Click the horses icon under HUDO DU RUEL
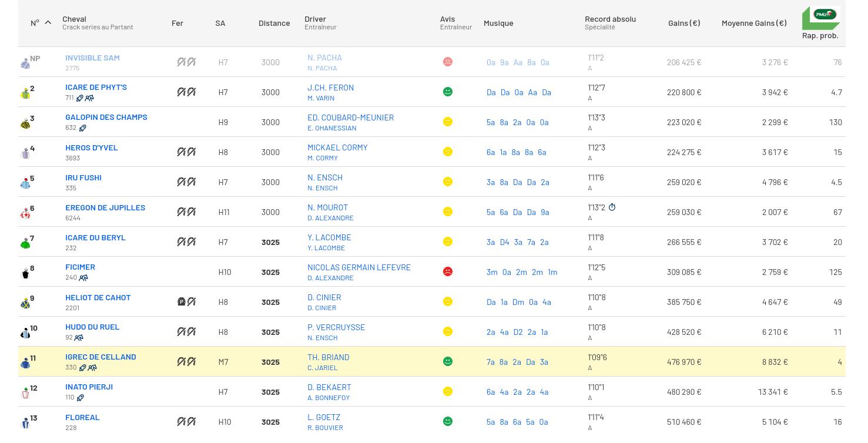The height and width of the screenshot is (443, 868). click(79, 338)
